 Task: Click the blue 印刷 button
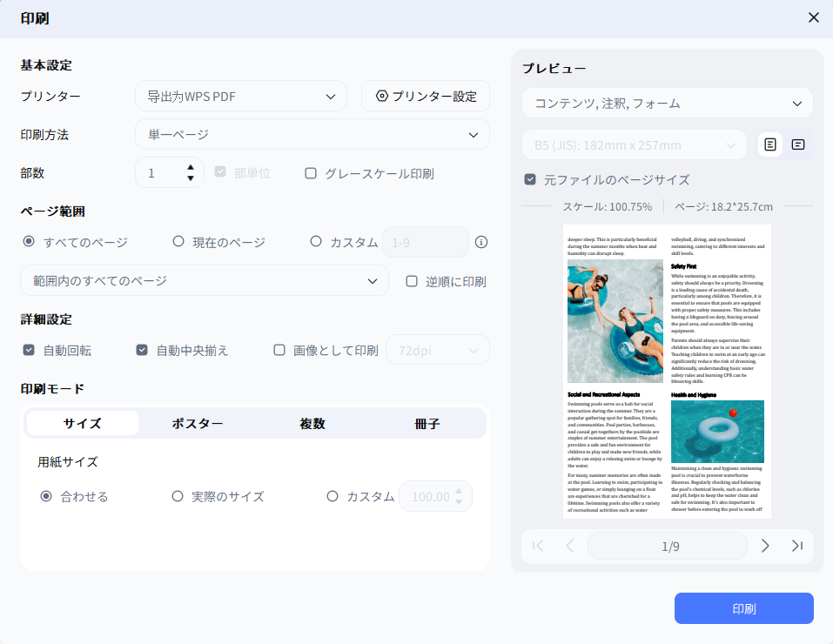point(743,608)
